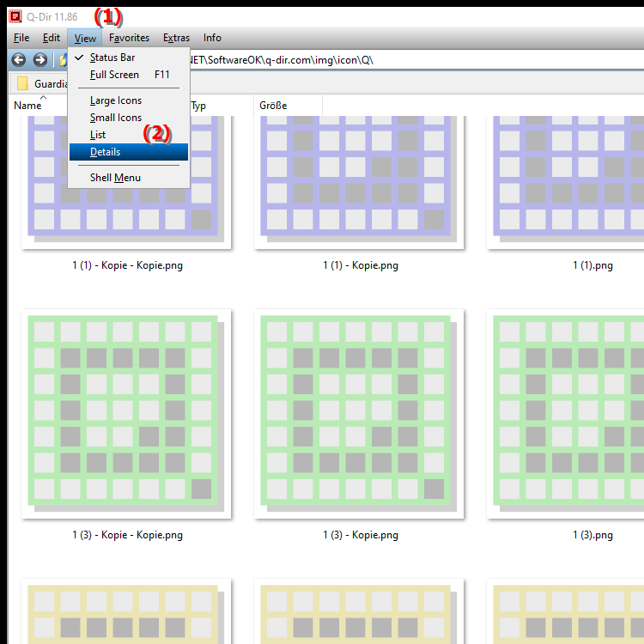Switch view to List
Viewport: 644px width, 644px height.
(x=129, y=135)
